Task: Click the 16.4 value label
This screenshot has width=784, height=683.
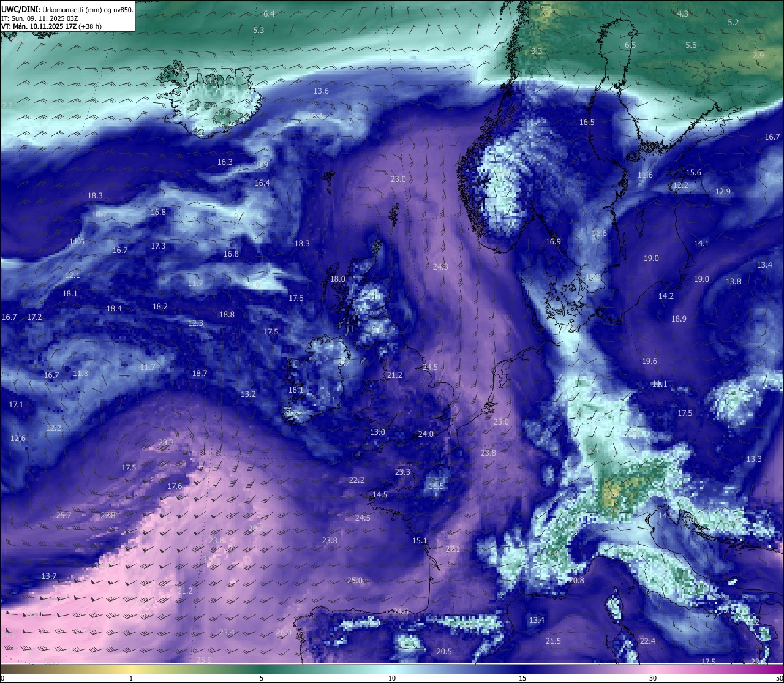Action: (x=262, y=183)
